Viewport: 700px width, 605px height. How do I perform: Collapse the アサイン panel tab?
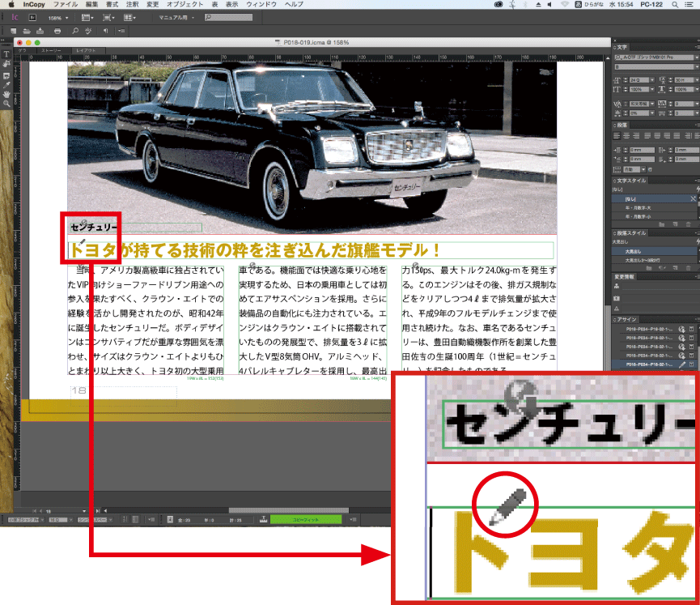click(x=626, y=319)
